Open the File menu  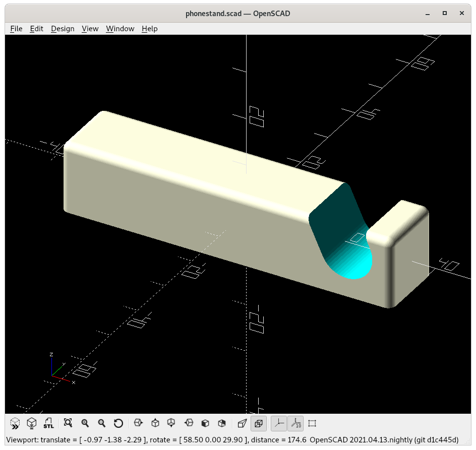coord(16,29)
